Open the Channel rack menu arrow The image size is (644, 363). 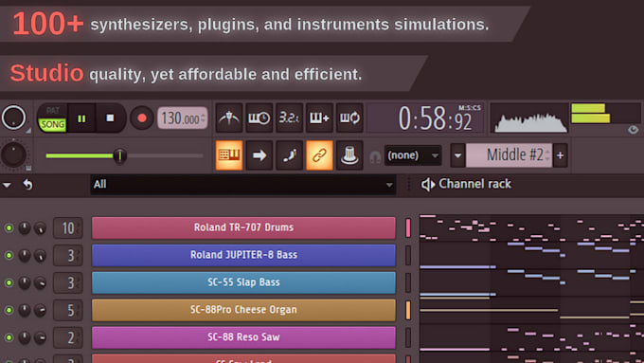point(7,185)
